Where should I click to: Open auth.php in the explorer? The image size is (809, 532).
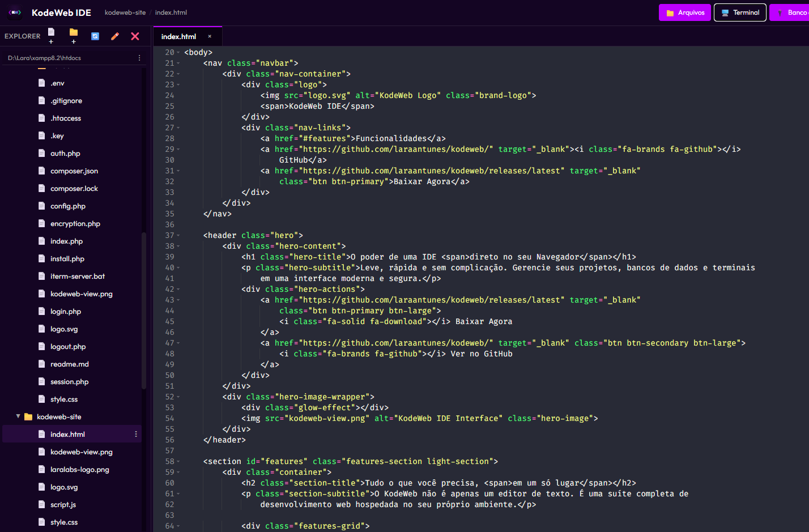point(72,153)
